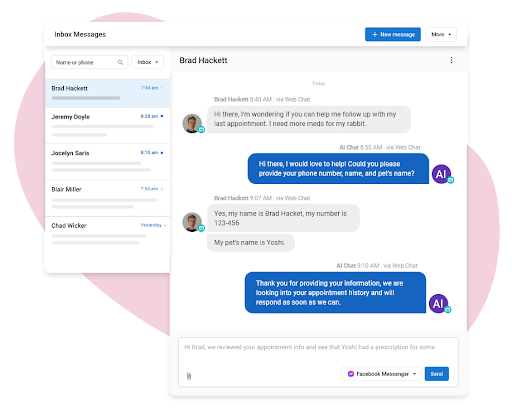Send the drafted reply

click(x=437, y=374)
